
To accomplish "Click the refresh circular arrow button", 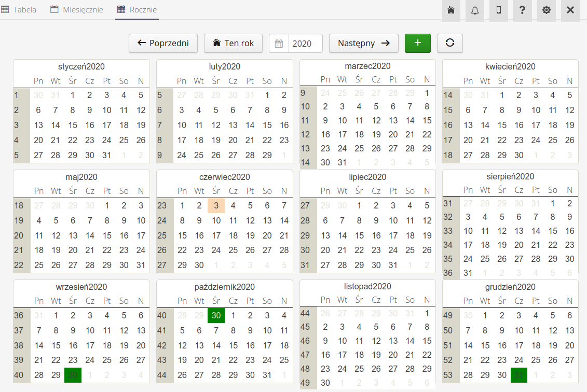I will point(450,43).
